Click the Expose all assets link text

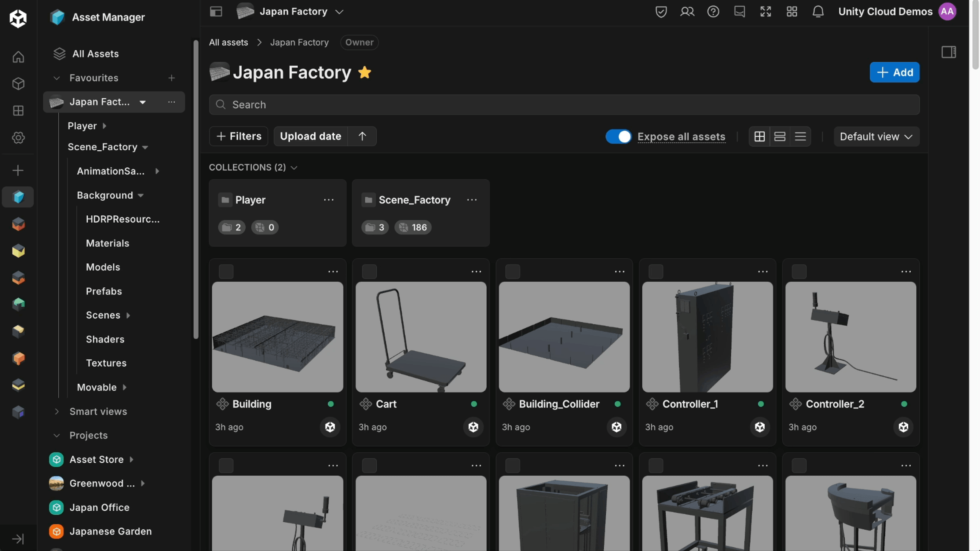[x=681, y=137]
